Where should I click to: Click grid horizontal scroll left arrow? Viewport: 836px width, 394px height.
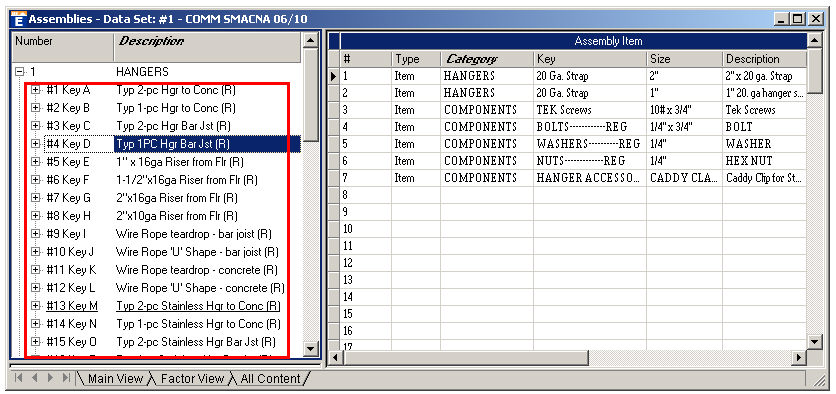click(334, 357)
